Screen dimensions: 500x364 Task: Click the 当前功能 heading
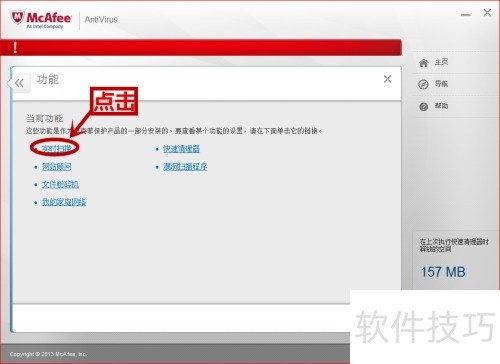pos(44,118)
